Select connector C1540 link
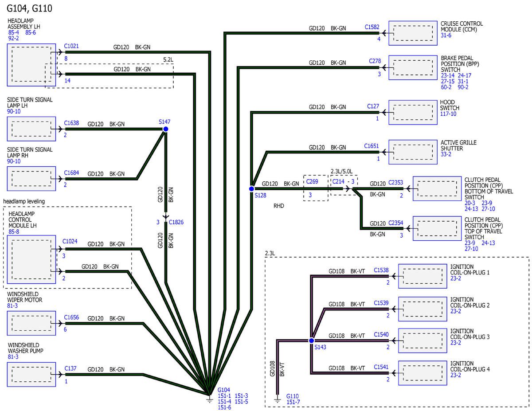The height and width of the screenshot is (411, 532). click(381, 334)
